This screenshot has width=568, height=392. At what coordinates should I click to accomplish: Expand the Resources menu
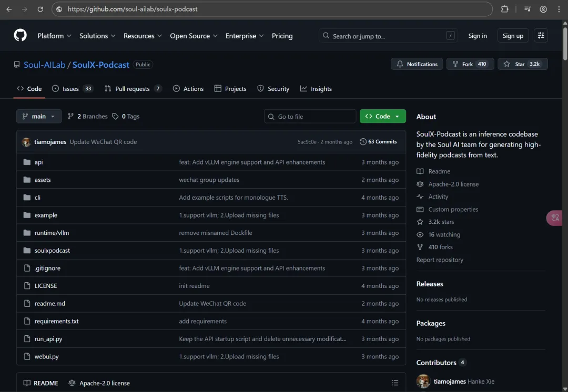click(x=143, y=36)
